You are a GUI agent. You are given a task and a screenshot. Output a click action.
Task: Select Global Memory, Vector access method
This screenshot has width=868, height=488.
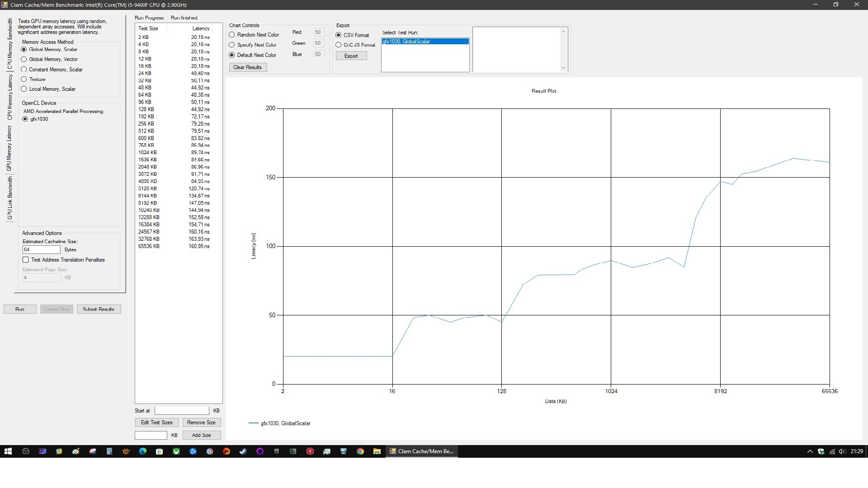pos(24,59)
